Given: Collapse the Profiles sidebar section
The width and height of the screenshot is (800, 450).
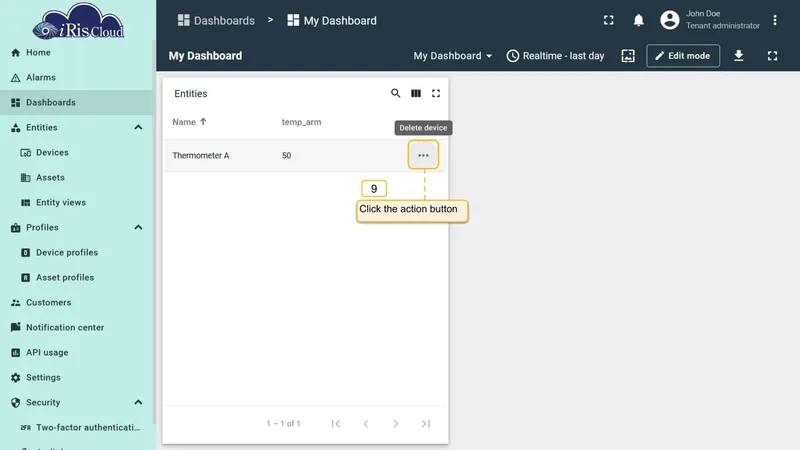Looking at the screenshot, I should [x=138, y=228].
